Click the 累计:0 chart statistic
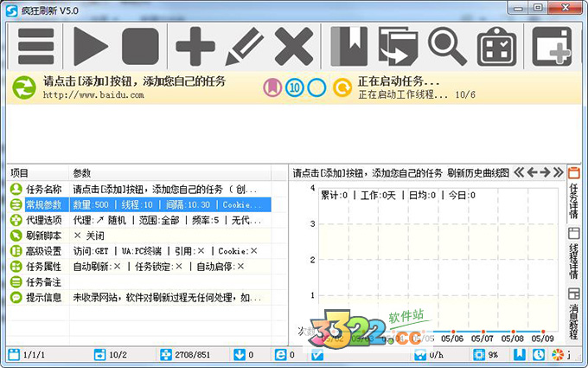This screenshot has width=588, height=368. 334,196
